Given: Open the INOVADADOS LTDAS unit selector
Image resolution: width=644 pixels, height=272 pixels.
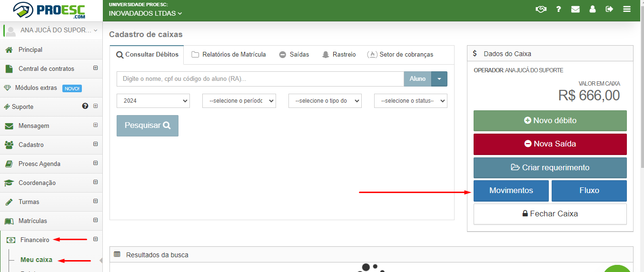Looking at the screenshot, I should [x=146, y=13].
